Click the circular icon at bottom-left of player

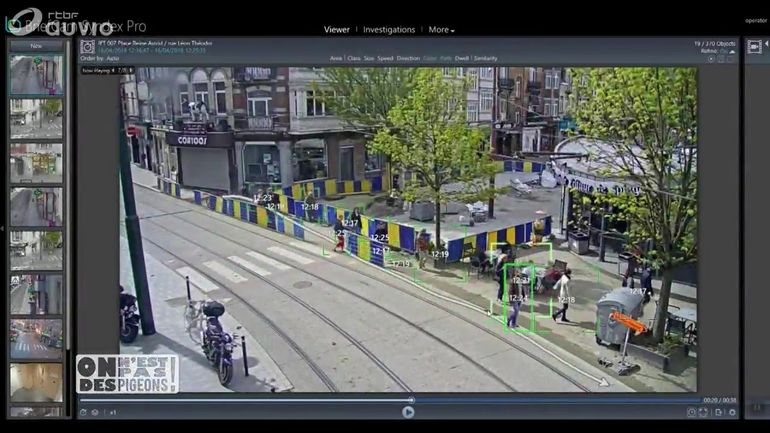84,412
